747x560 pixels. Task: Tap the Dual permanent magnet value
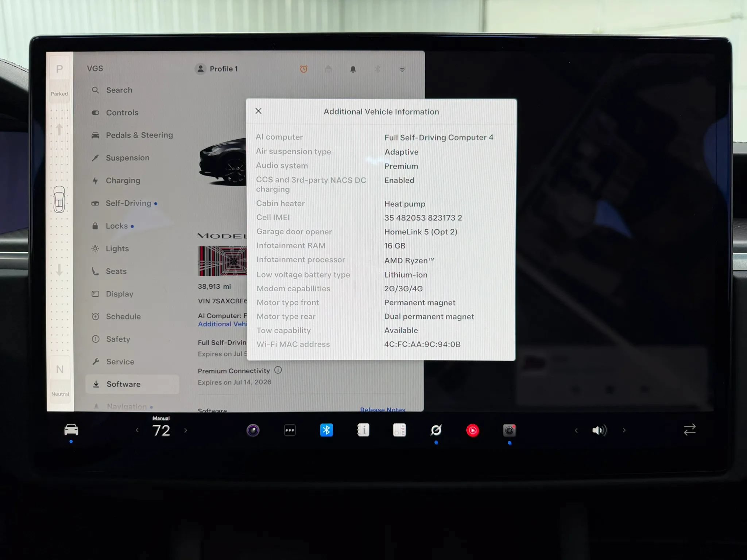(429, 316)
